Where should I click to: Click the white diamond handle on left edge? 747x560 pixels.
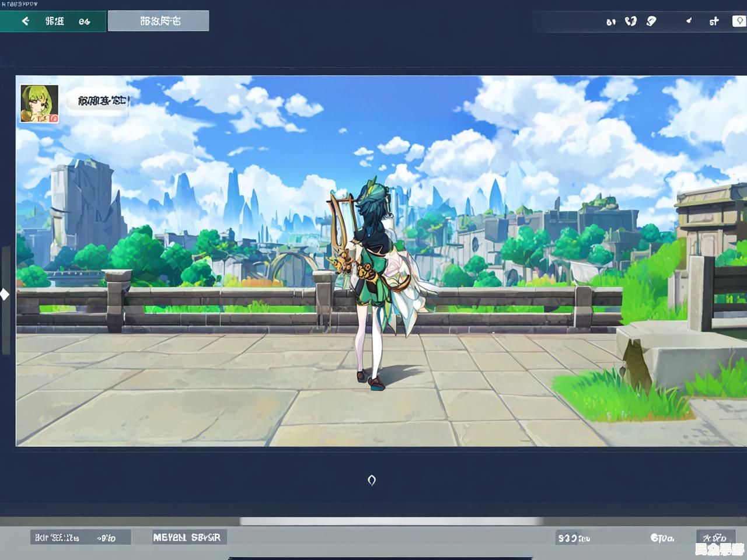(x=5, y=295)
